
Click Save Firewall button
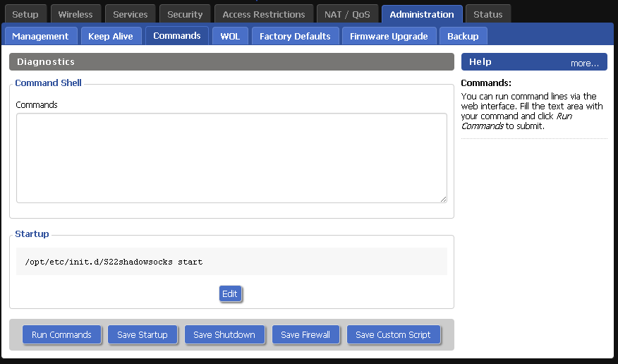coord(305,334)
